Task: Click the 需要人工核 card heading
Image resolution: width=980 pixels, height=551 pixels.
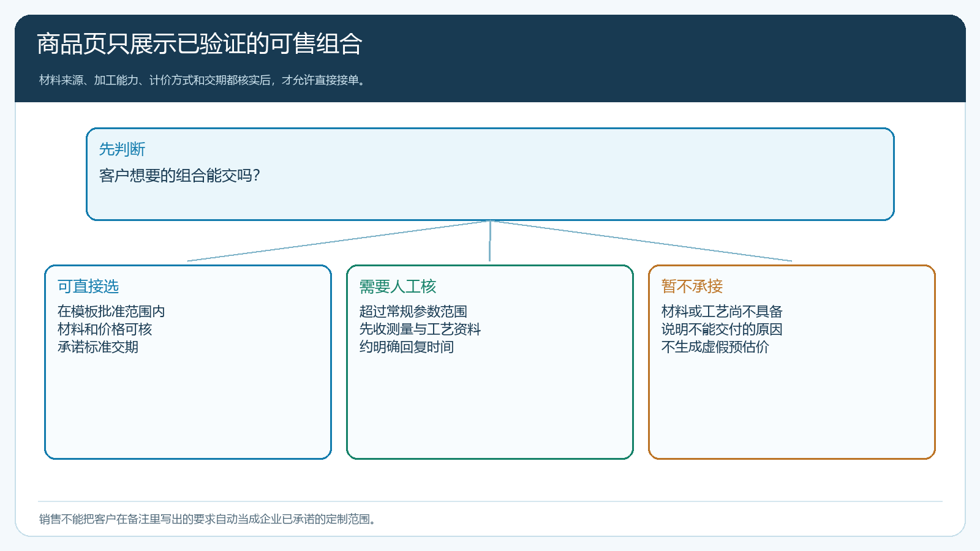Action: [398, 287]
